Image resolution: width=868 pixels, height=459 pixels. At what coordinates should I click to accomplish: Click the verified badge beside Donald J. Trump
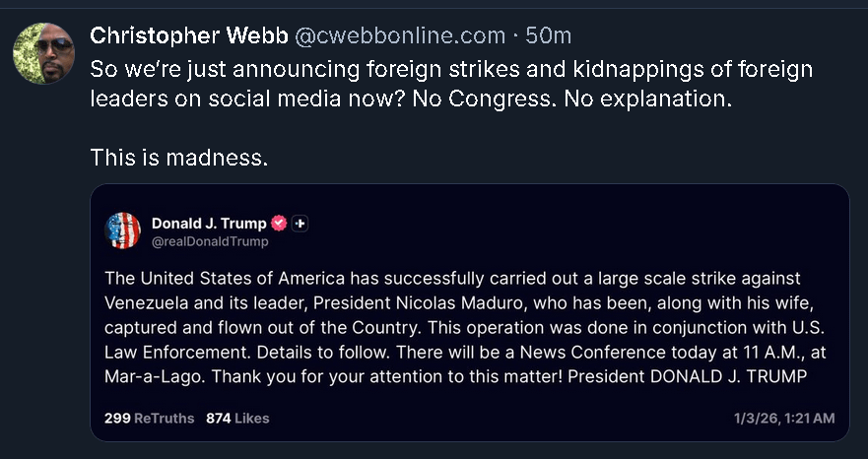pyautogui.click(x=279, y=224)
